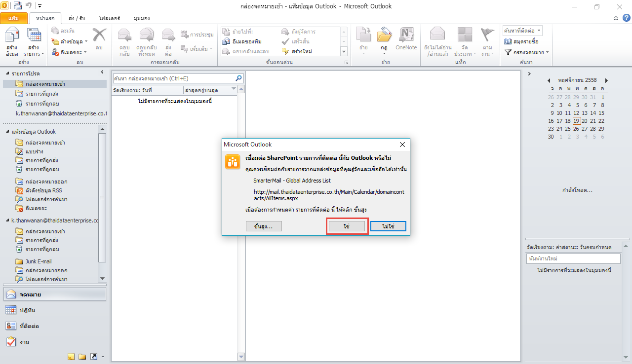Click the Undo quick access icon
Image resolution: width=632 pixels, height=364 pixels.
(x=29, y=6)
